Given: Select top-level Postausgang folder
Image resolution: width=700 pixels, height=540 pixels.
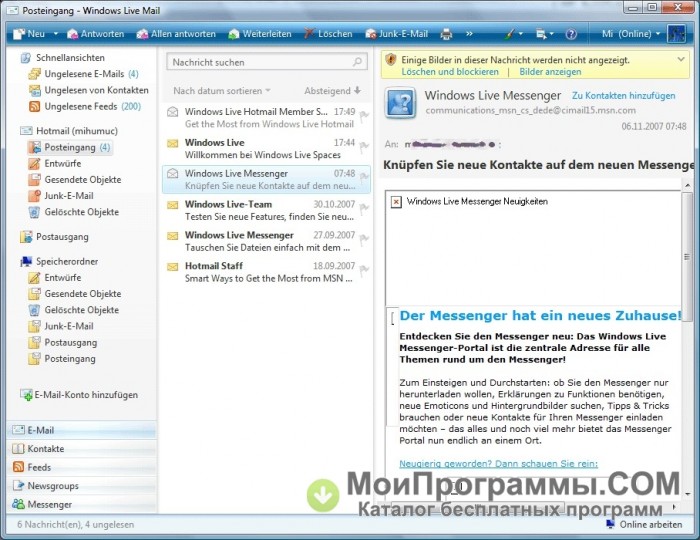Looking at the screenshot, I should (x=54, y=237).
